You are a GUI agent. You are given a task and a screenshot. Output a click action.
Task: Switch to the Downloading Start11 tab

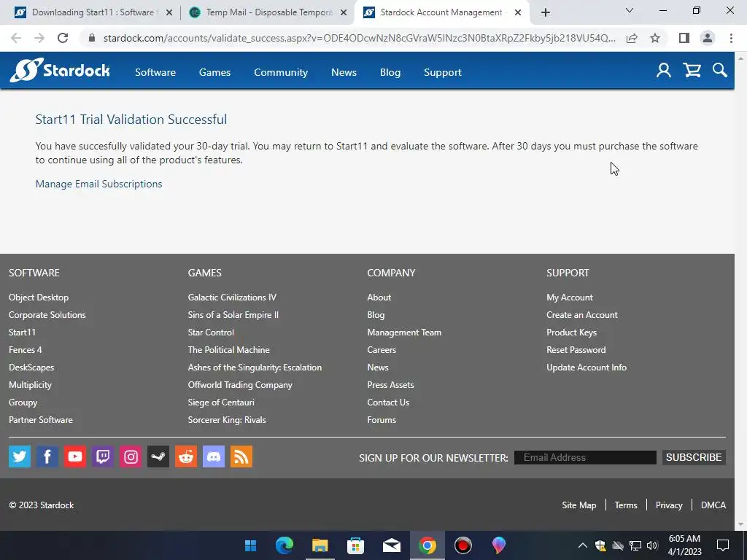93,12
